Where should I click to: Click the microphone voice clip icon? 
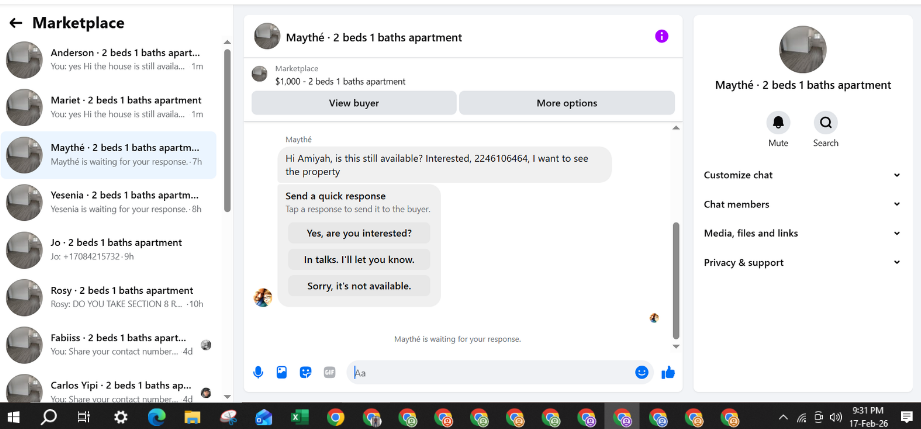click(258, 372)
